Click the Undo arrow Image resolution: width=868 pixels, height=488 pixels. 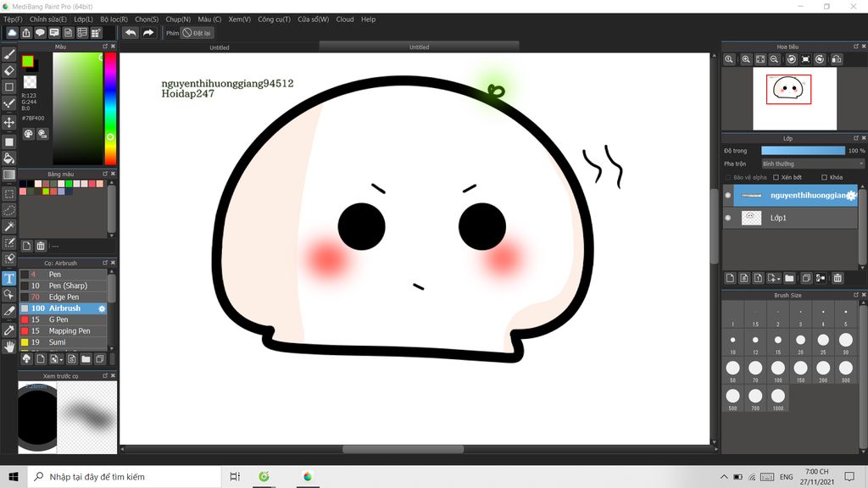pyautogui.click(x=131, y=33)
